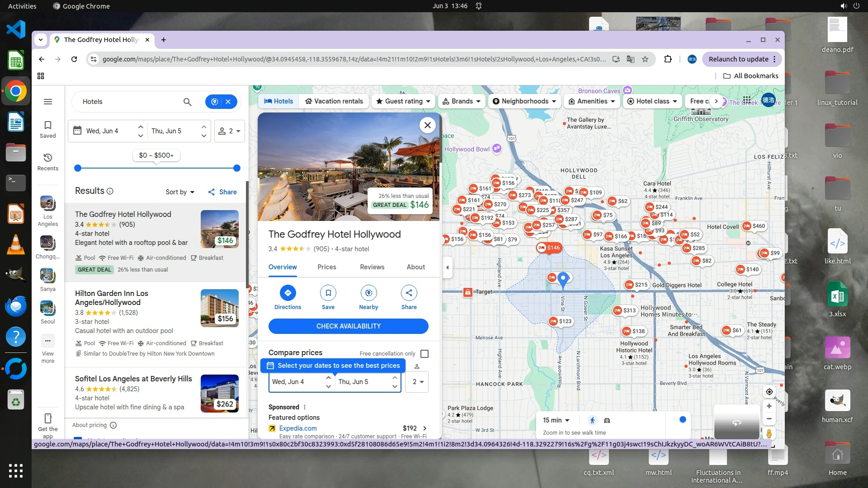Click the CHECK AVAILABILITY button
The height and width of the screenshot is (488, 868).
click(348, 326)
